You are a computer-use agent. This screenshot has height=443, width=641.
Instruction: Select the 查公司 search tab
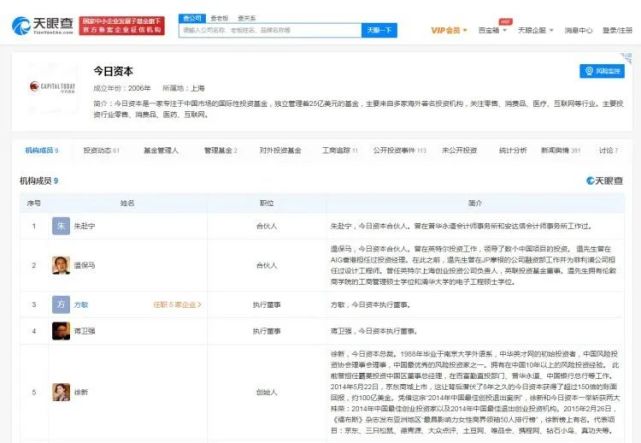192,18
